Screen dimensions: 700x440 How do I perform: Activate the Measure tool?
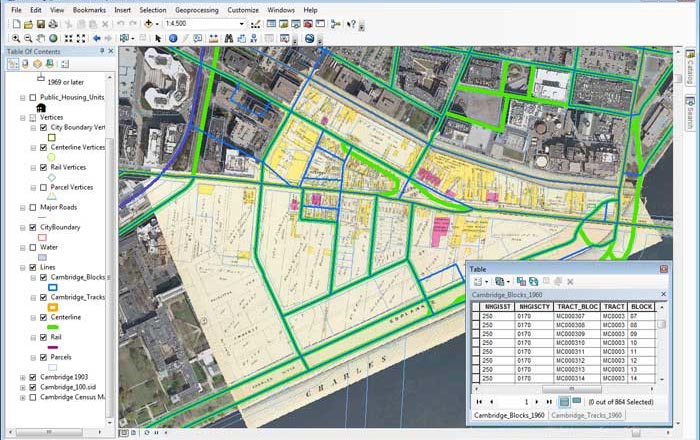point(213,39)
